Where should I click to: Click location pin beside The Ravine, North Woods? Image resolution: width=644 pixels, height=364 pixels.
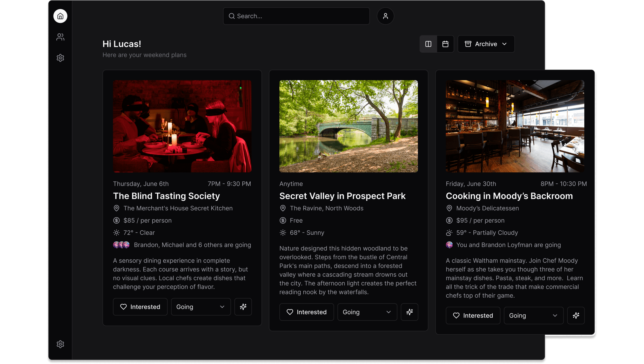tap(283, 208)
